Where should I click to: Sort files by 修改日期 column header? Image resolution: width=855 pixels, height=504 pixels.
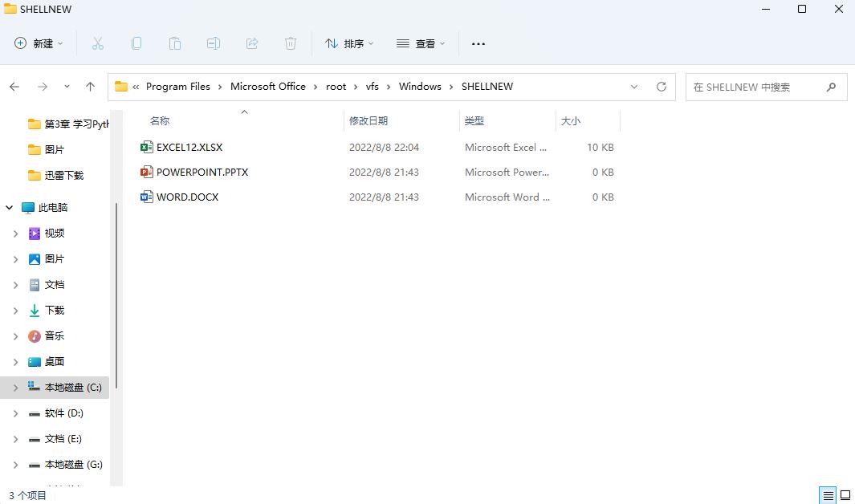368,120
